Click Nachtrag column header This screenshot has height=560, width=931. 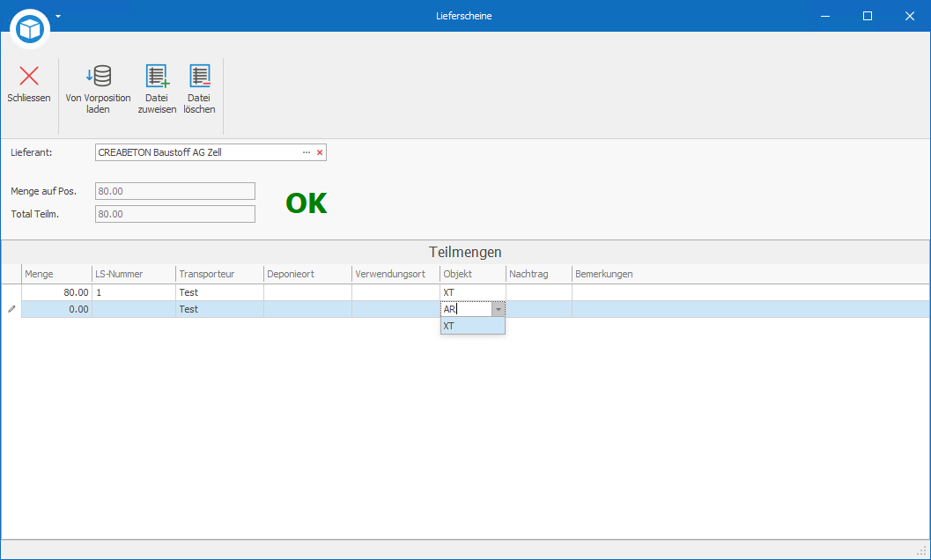[x=538, y=275]
